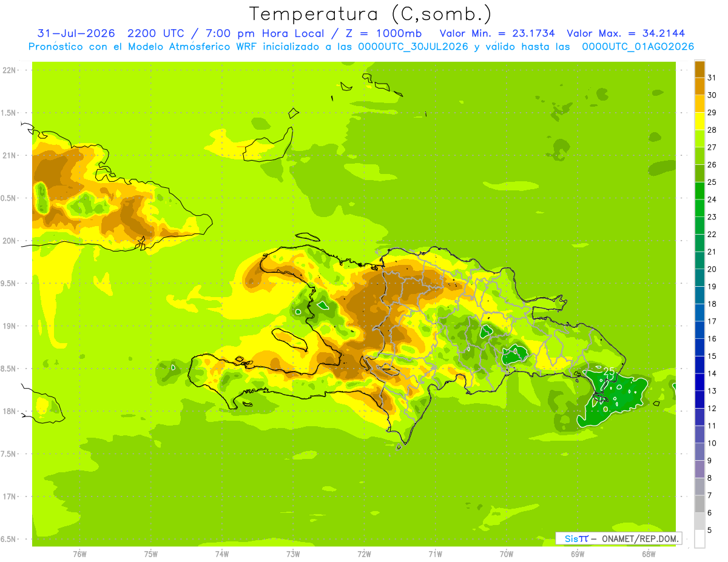Pick the yellow legend swatch between 28 and 29
The width and height of the screenshot is (728, 562).
(699, 121)
